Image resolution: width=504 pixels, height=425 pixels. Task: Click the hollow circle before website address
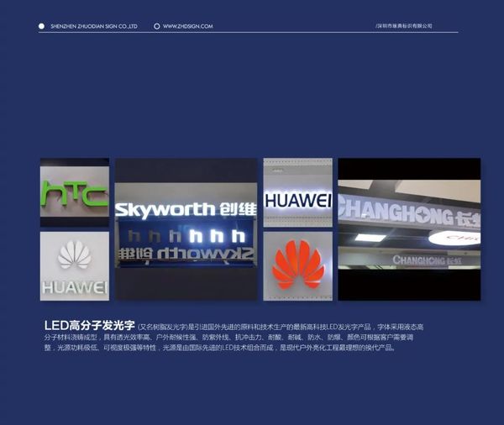[157, 26]
